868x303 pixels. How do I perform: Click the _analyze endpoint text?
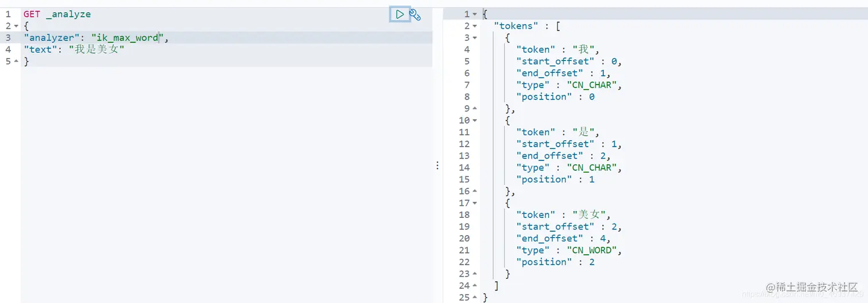tap(68, 14)
